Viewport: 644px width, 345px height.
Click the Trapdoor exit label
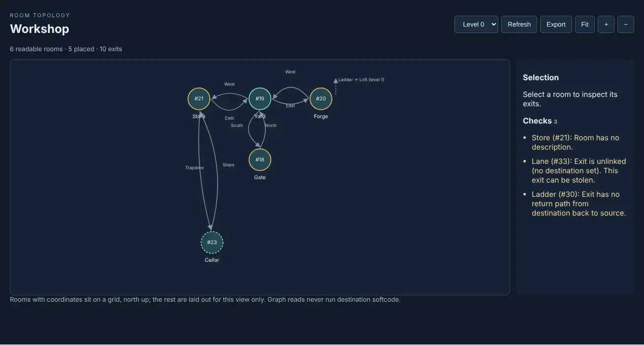pyautogui.click(x=194, y=168)
